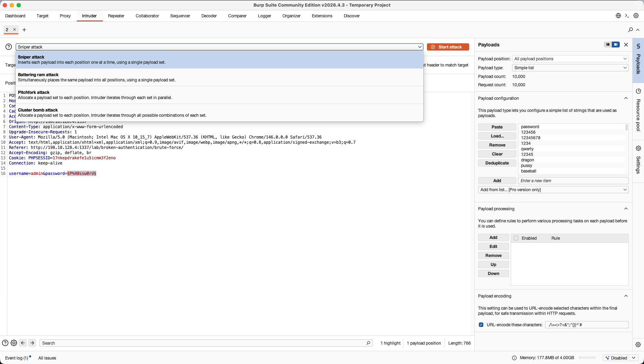
Task: Select Battering ram attack option
Action: point(220,77)
